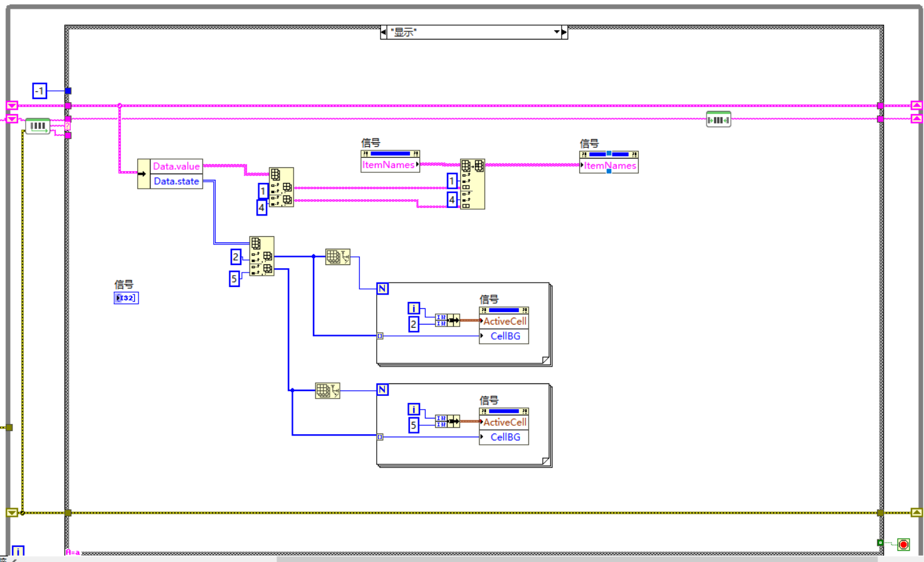924x562 pixels.
Task: Click the auto-index tunnel on lower For Loop
Action: (x=380, y=437)
